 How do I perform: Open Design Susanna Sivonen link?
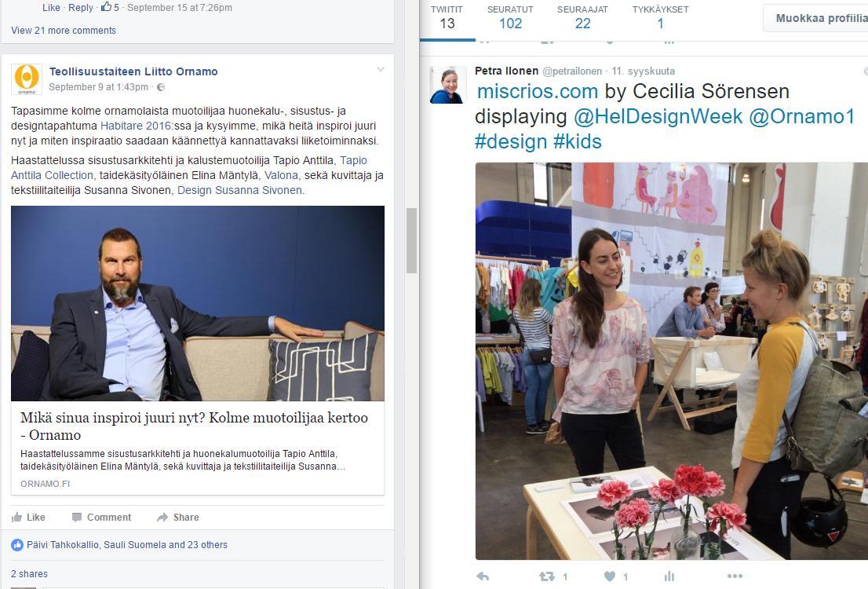[239, 190]
